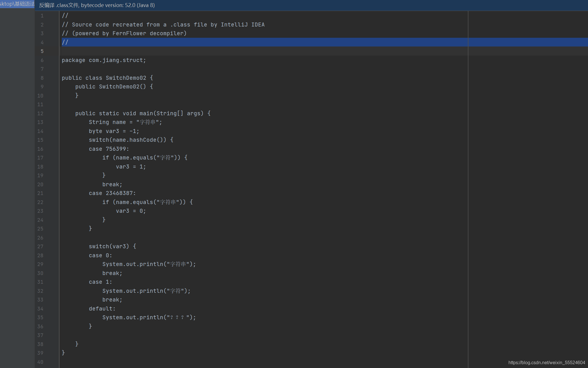Click line number 40 in the gutter
This screenshot has width=588, height=368.
[x=40, y=362]
